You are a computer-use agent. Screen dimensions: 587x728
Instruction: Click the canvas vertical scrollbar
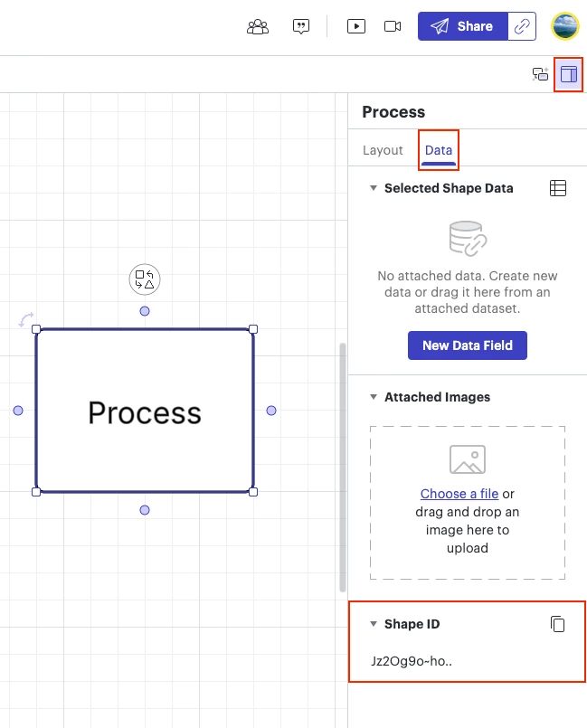(343, 467)
